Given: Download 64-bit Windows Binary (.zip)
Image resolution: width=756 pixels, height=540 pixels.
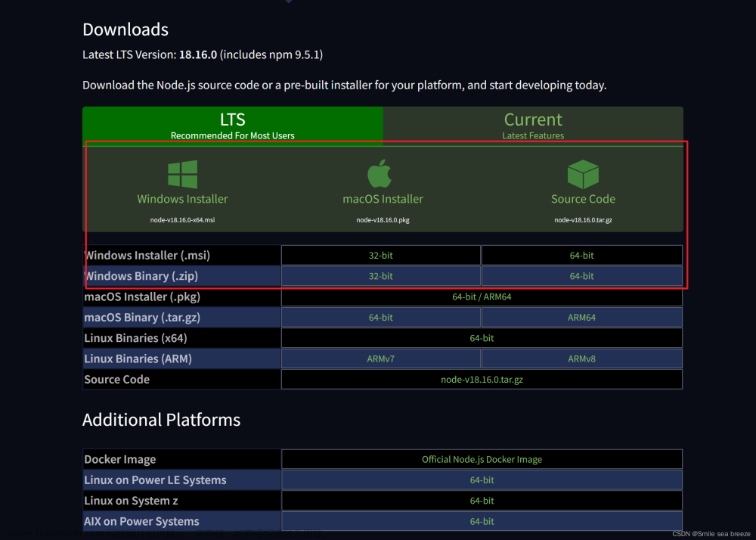Looking at the screenshot, I should point(582,276).
